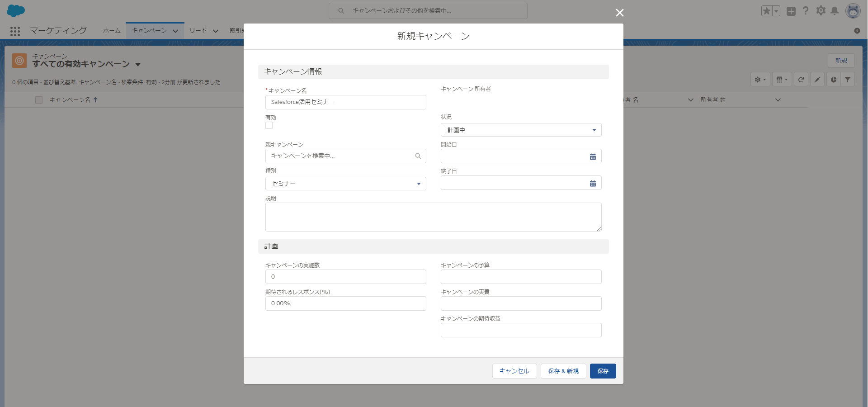The width and height of the screenshot is (868, 407).
Task: Click the 保存 & 新規 button
Action: (563, 371)
